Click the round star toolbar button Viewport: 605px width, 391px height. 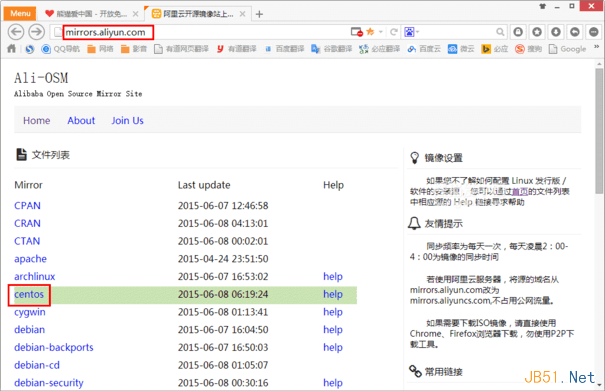[537, 32]
